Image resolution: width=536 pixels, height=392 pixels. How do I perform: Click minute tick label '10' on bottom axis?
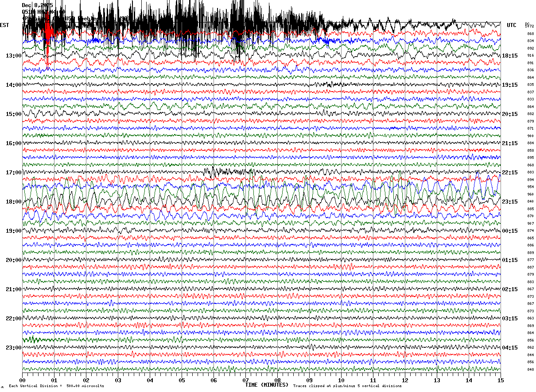(x=341, y=380)
